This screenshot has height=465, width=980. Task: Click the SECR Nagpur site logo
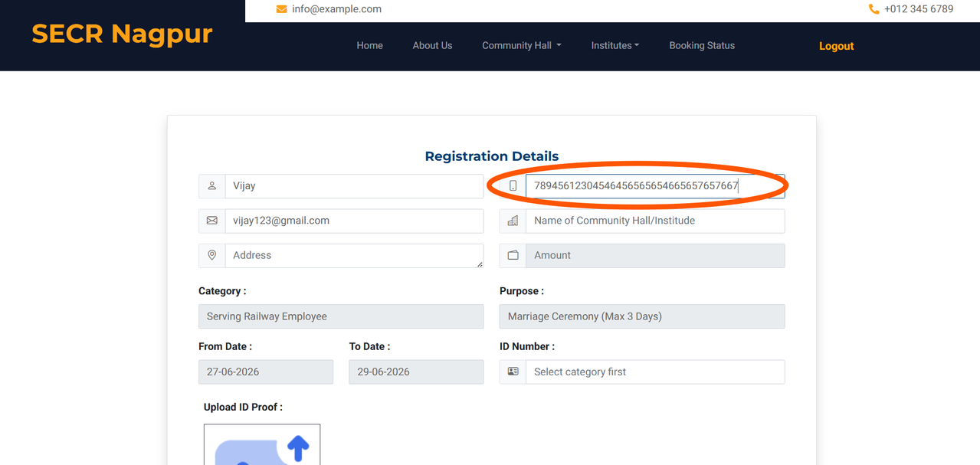click(122, 34)
